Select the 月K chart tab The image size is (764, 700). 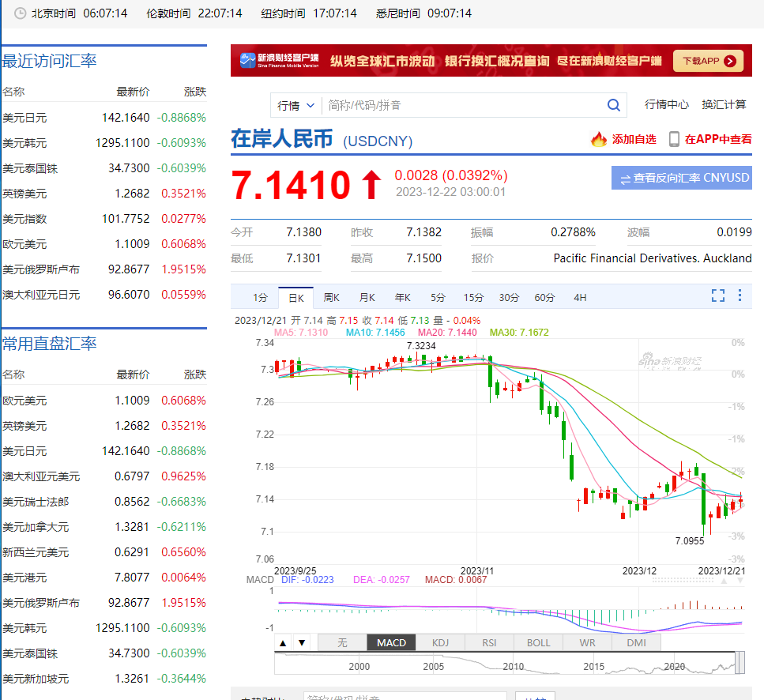367,298
